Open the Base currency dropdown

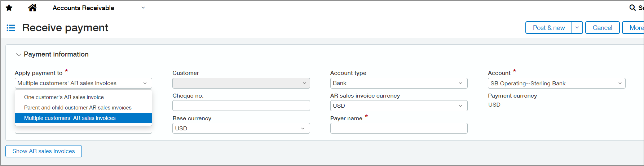point(241,129)
